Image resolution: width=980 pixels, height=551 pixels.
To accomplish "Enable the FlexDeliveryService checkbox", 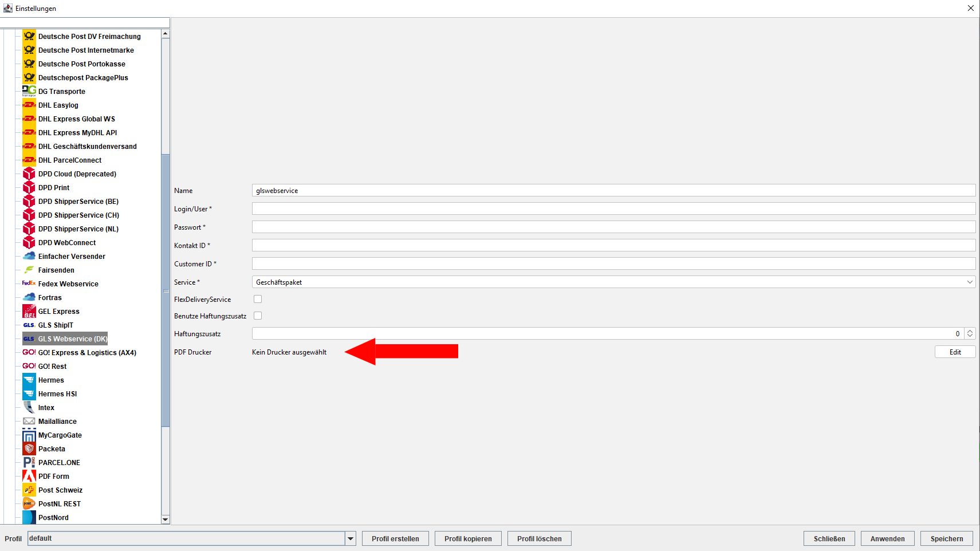I will tap(258, 299).
